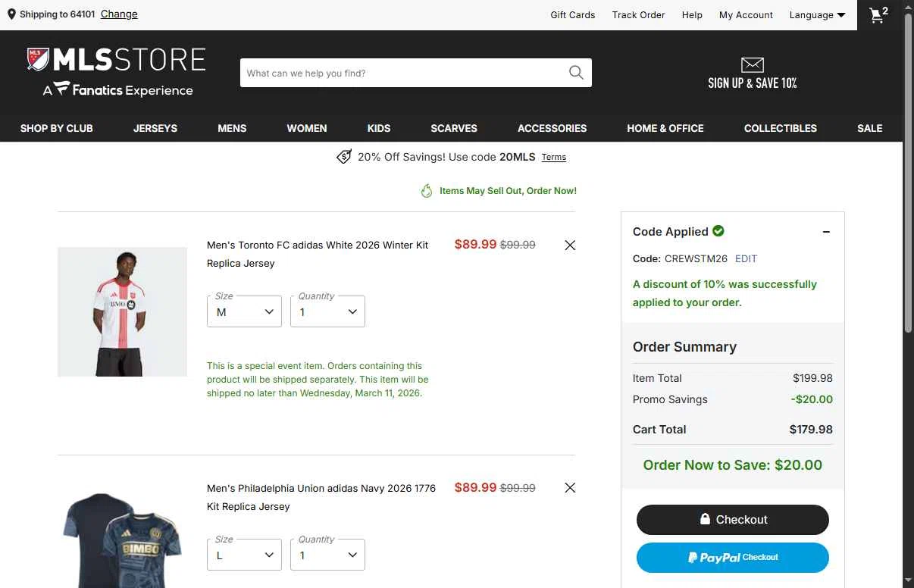Open the Home & Office menu
914x588 pixels.
coord(665,128)
